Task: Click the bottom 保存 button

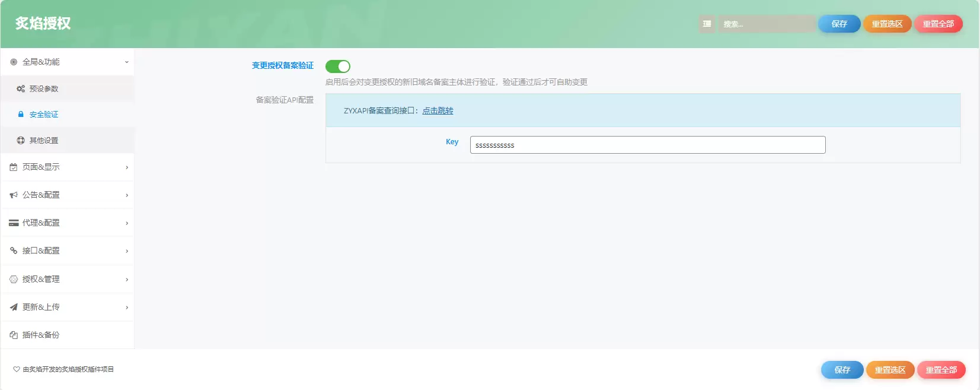Action: [842, 370]
